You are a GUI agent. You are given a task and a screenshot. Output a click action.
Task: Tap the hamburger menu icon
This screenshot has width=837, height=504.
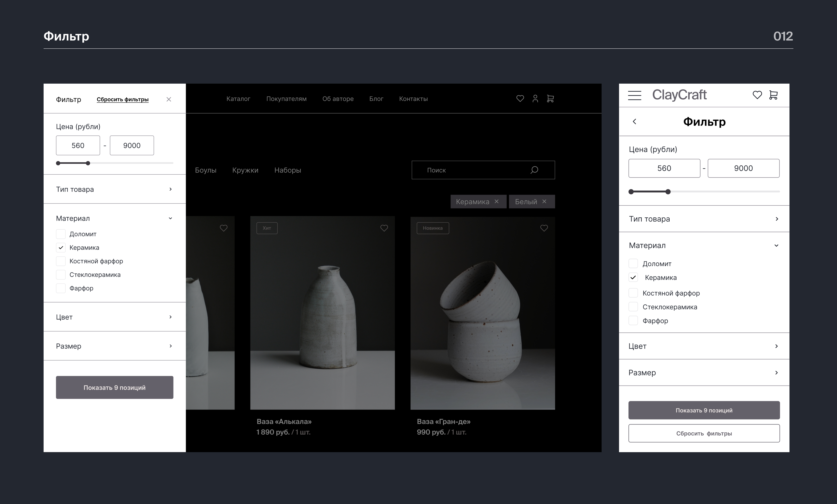635,95
